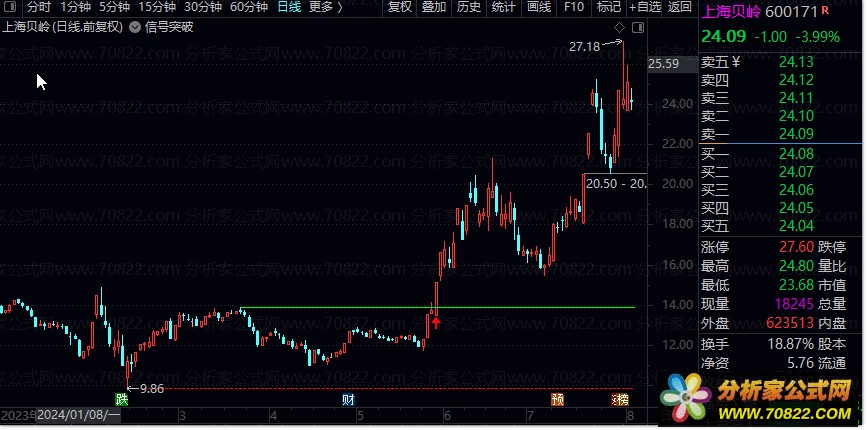Click the 卖二 price 24.10
Viewport: 868px width, 430px height.
coord(796,116)
